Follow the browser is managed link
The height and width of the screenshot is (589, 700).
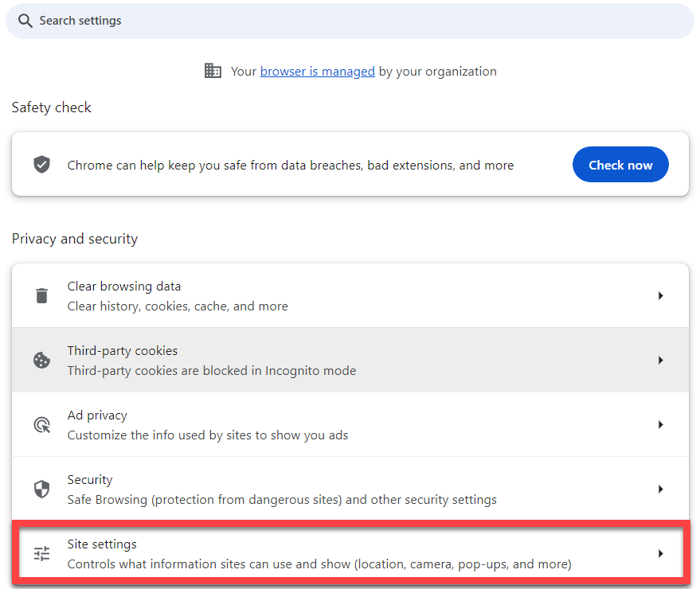pos(318,72)
